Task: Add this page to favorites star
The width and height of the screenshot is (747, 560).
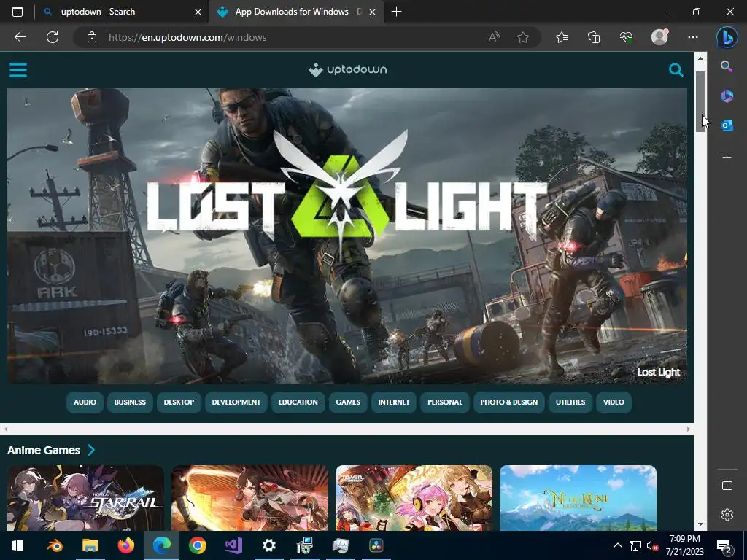Action: coord(523,37)
